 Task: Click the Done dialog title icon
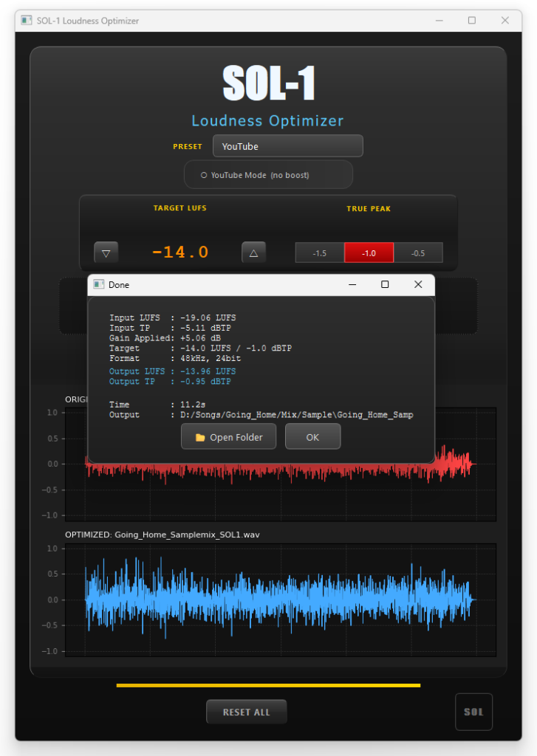pyautogui.click(x=98, y=284)
